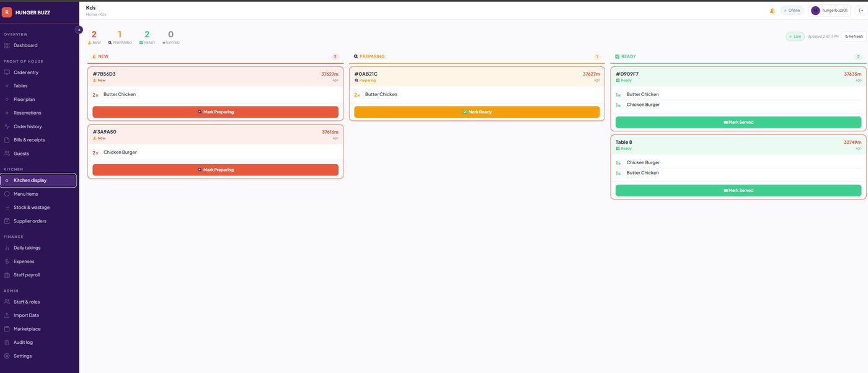Screen dimensions: 868x373
Task: Select the Table 8 order title
Action: coord(624,142)
